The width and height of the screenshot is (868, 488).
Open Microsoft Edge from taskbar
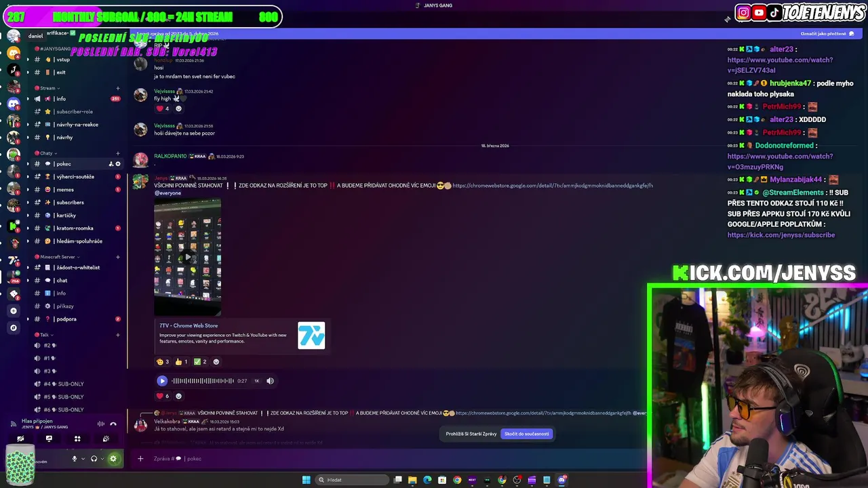click(x=427, y=480)
